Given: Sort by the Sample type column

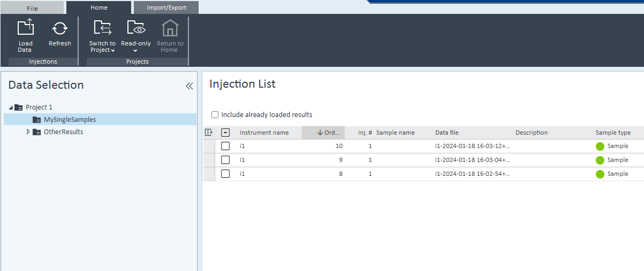Looking at the screenshot, I should 613,133.
